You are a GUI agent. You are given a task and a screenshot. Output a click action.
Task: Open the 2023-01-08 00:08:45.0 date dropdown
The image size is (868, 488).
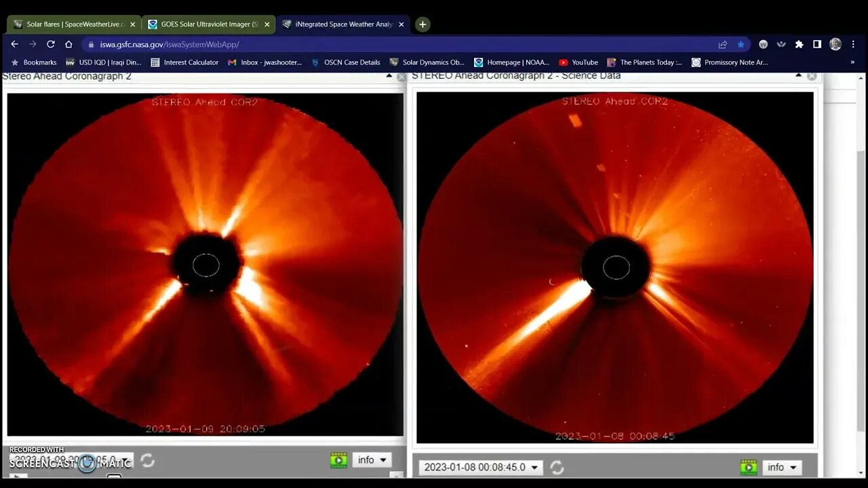point(481,468)
